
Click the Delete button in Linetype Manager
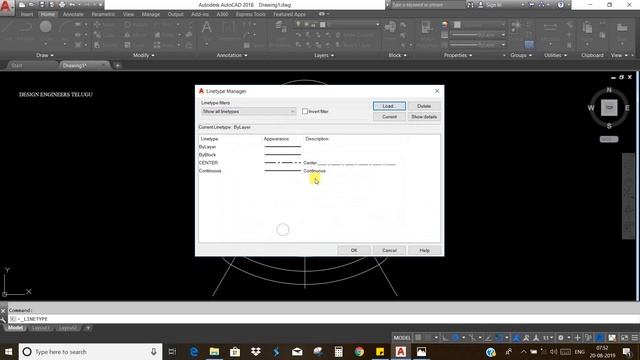point(424,106)
